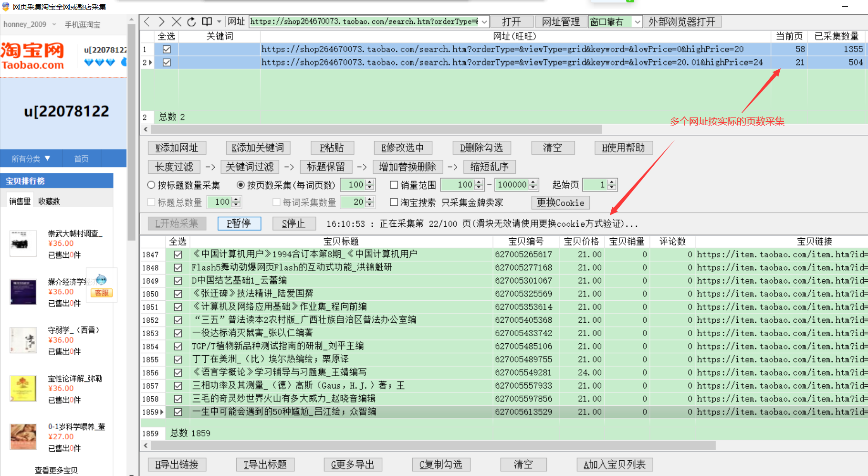868x476 pixels.
Task: Open the 窗口靠右 dropdown
Action: [637, 22]
